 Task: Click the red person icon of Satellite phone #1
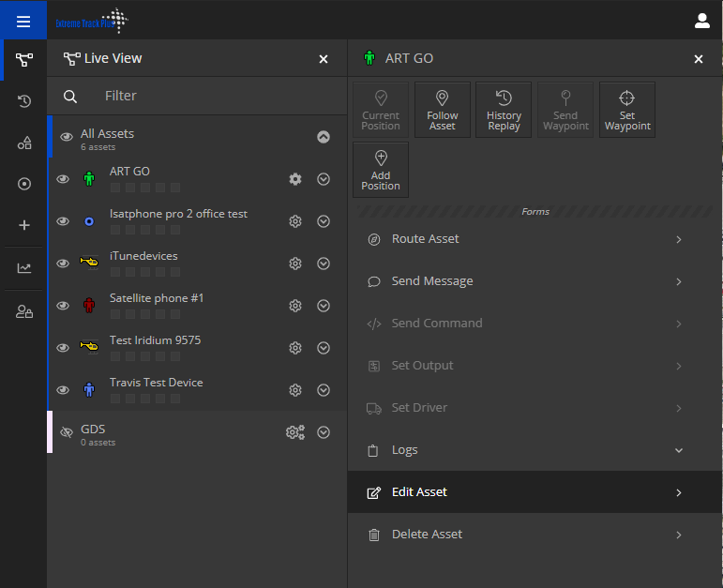pyautogui.click(x=89, y=305)
